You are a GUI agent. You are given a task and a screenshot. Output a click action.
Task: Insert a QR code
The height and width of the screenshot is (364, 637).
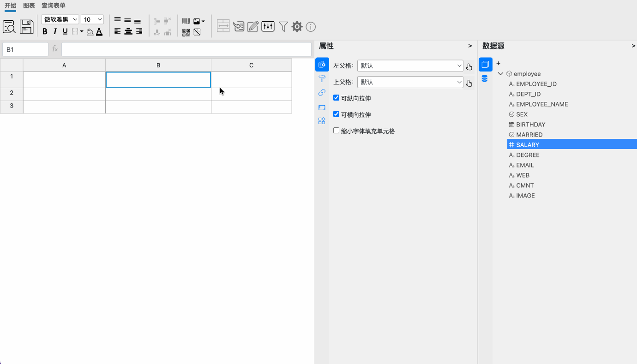coord(186,32)
